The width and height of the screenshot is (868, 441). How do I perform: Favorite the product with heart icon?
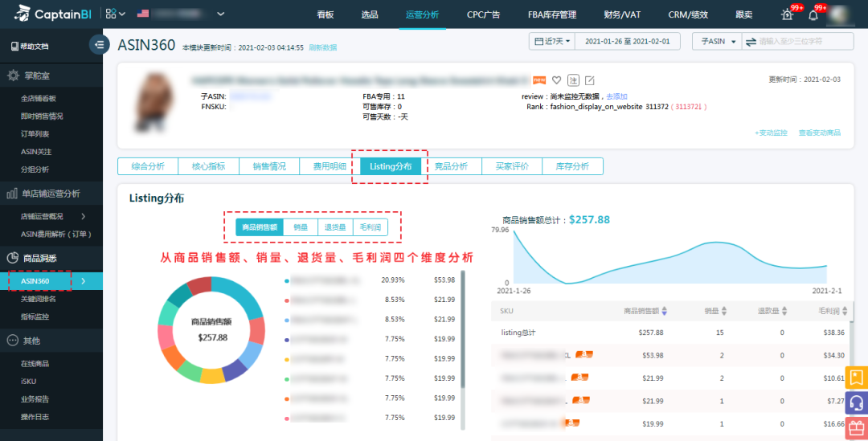coord(556,80)
